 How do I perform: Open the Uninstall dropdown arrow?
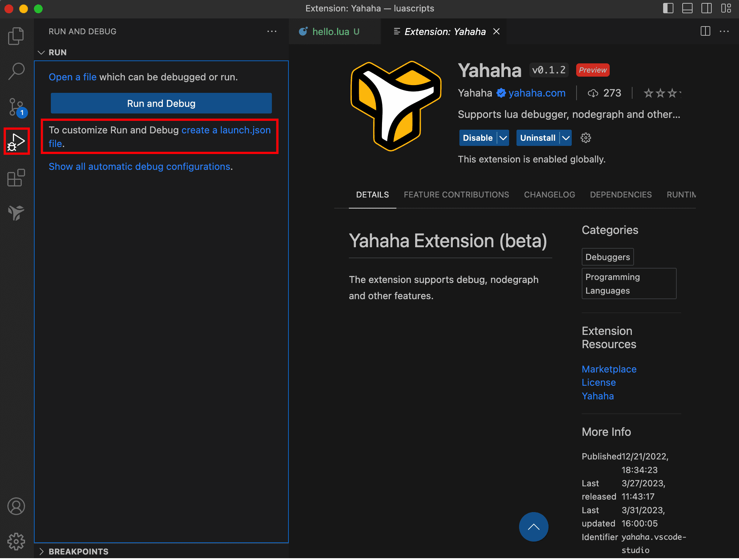pos(566,138)
